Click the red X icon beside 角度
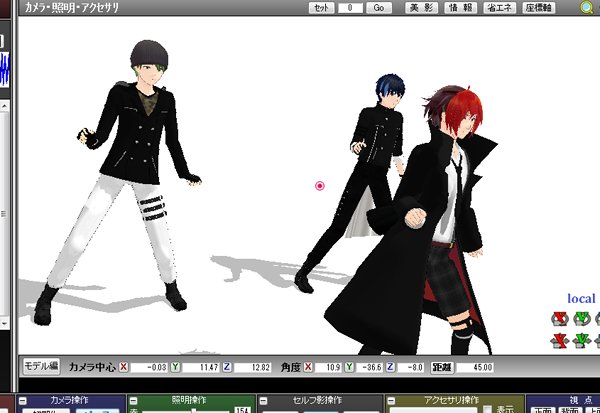600x413 pixels. click(308, 367)
